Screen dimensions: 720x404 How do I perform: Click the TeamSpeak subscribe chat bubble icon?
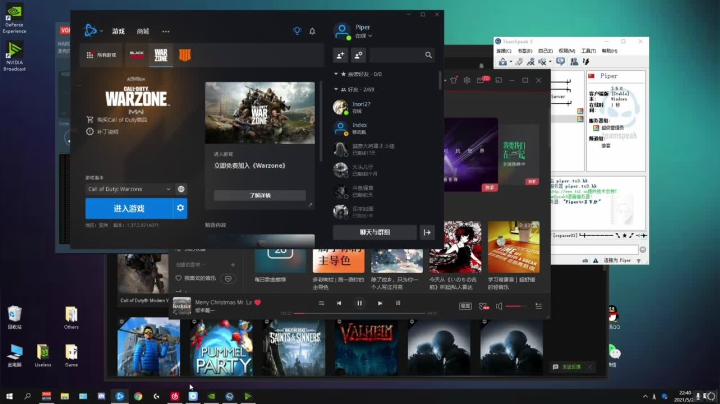[x=561, y=62]
